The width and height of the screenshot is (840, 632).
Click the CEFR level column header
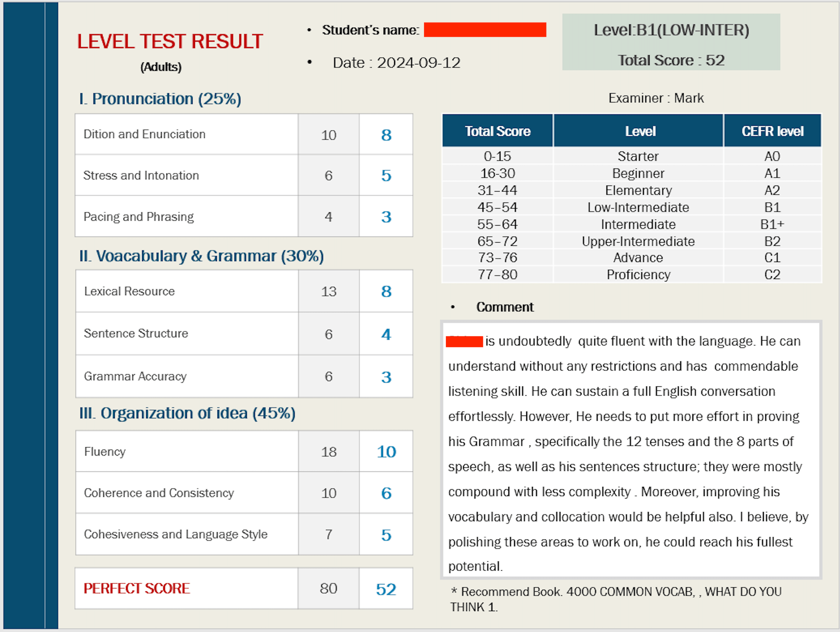click(x=772, y=131)
